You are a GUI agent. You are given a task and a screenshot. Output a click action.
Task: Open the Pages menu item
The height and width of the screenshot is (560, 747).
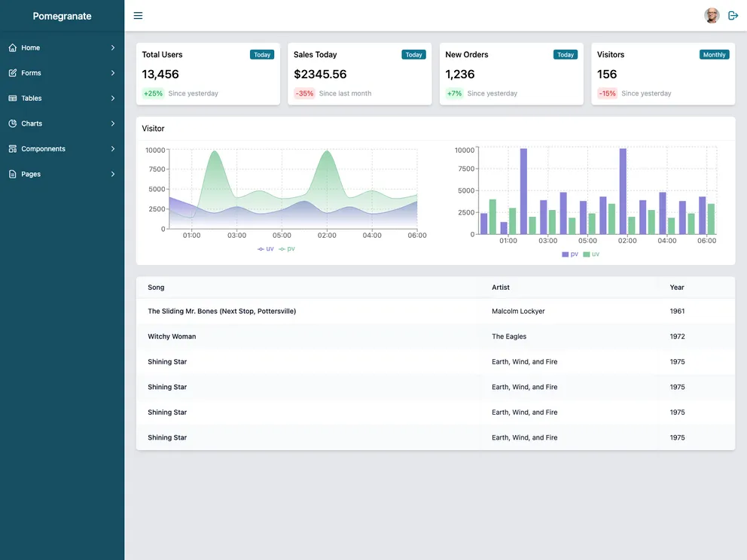(x=31, y=174)
